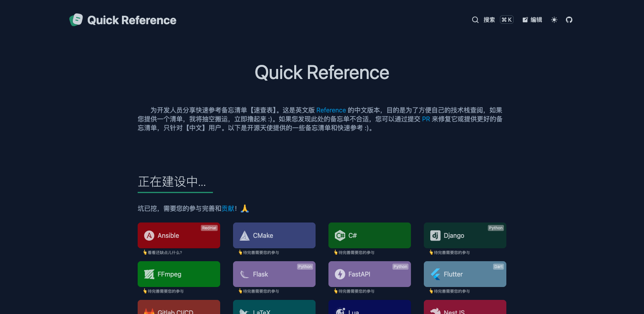Viewport: 644px width, 314px height.
Task: Click the 贡献 contribution link
Action: (x=228, y=208)
